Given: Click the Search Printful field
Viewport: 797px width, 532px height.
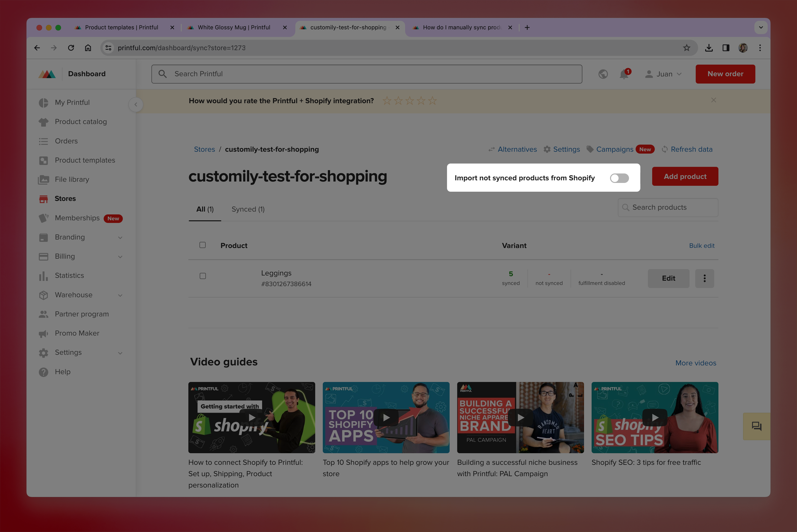Looking at the screenshot, I should [x=367, y=74].
